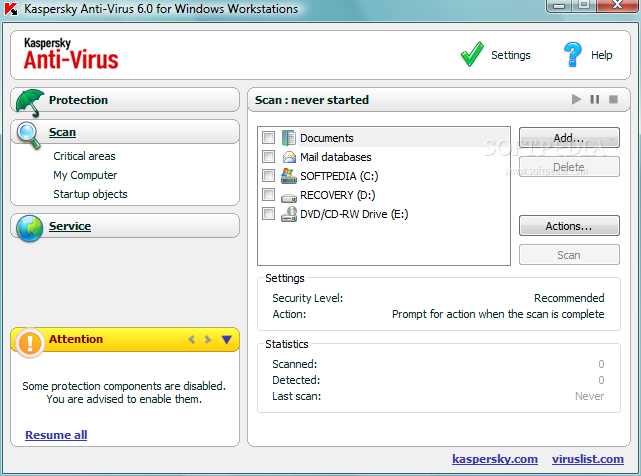The width and height of the screenshot is (641, 476).
Task: Show next attention message arrow
Action: coord(208,339)
